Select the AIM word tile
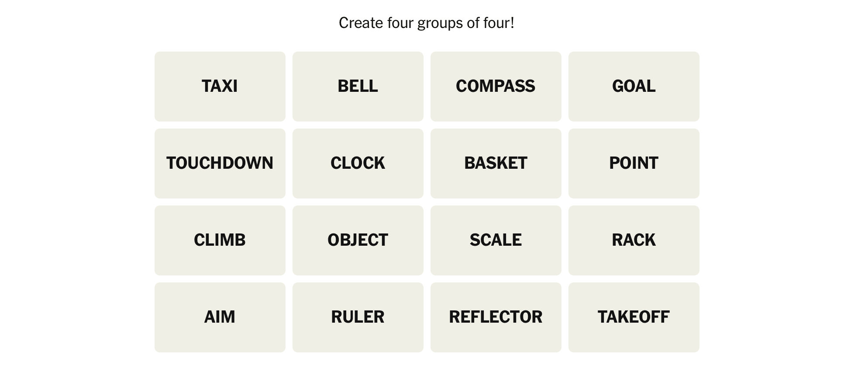The width and height of the screenshot is (868, 369). point(220,317)
